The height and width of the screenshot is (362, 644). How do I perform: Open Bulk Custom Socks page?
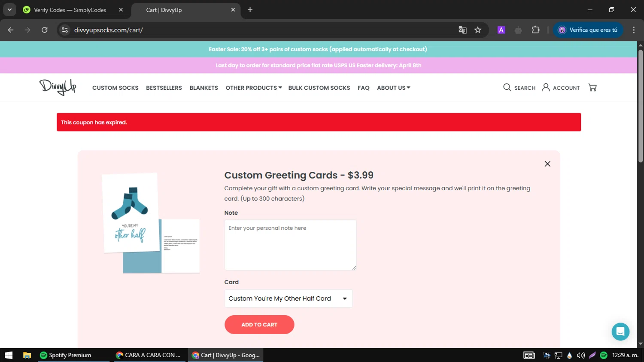pyautogui.click(x=319, y=88)
